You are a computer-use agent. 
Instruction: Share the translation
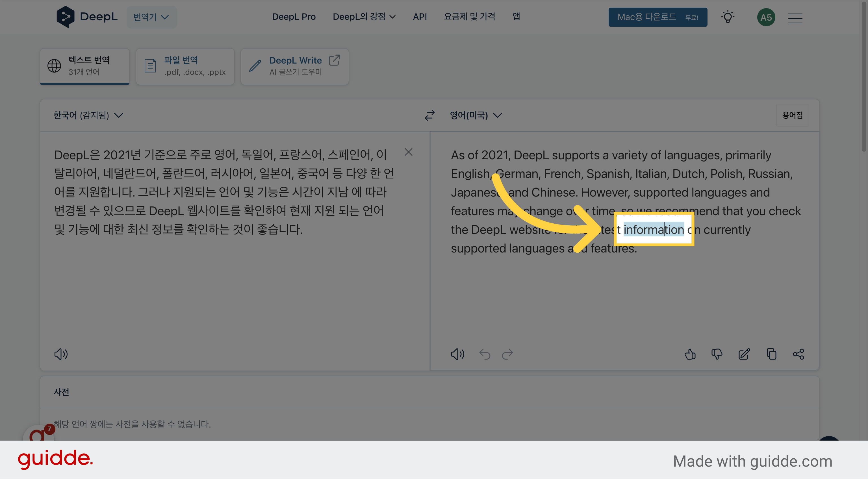pyautogui.click(x=798, y=354)
